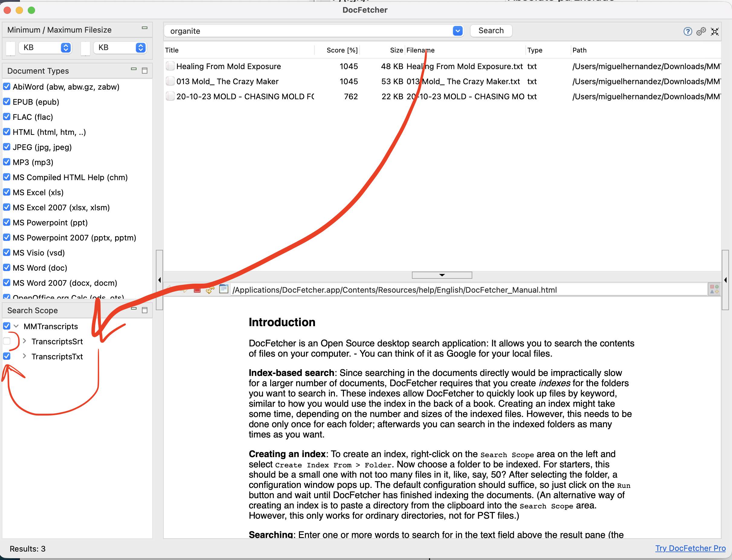The width and height of the screenshot is (732, 560).
Task: Click the preview file path field
Action: point(469,290)
